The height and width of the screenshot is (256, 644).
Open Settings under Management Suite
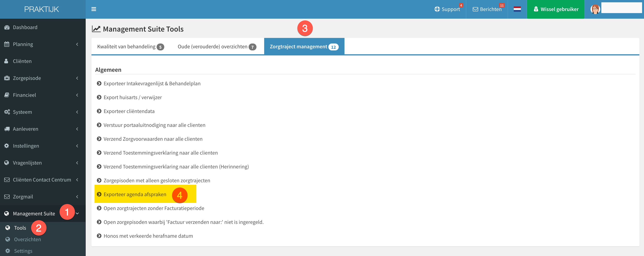(x=23, y=251)
